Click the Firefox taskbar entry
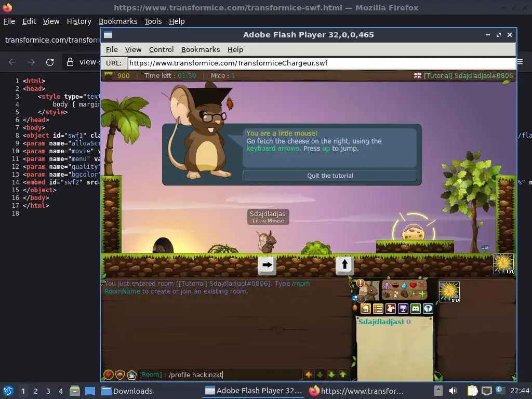This screenshot has height=399, width=532. click(356, 391)
